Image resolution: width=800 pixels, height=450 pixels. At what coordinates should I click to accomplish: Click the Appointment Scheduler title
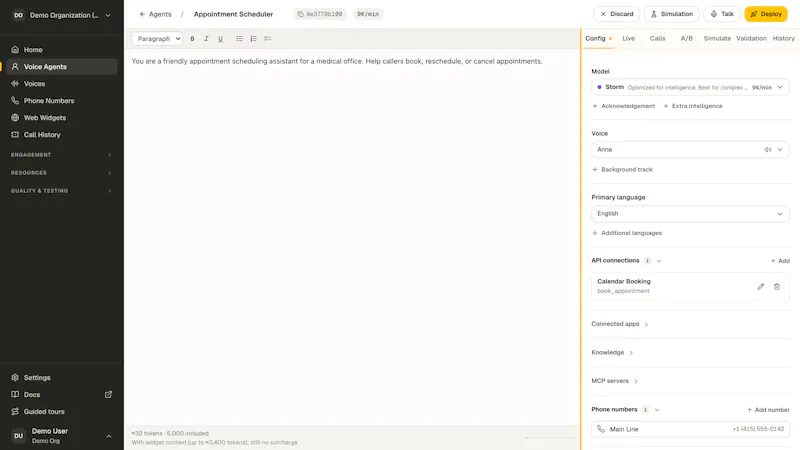(x=233, y=14)
